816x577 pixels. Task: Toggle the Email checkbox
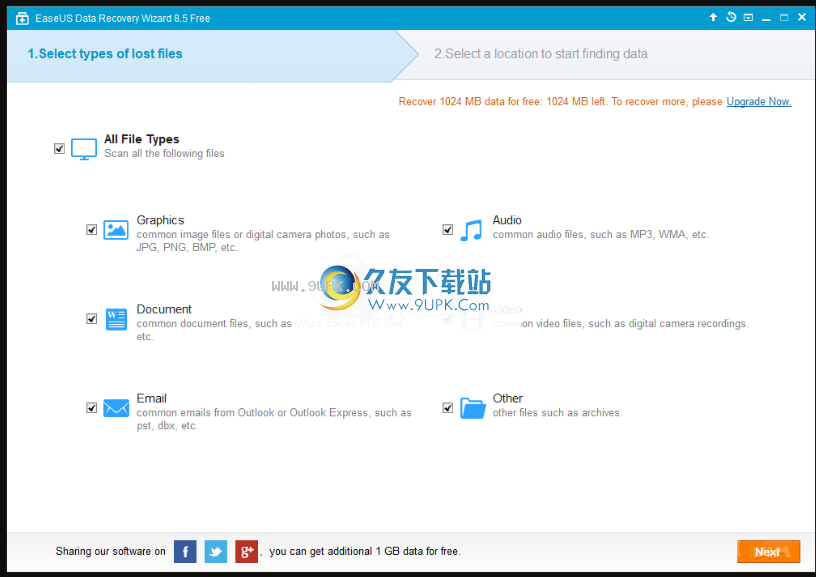(92, 407)
